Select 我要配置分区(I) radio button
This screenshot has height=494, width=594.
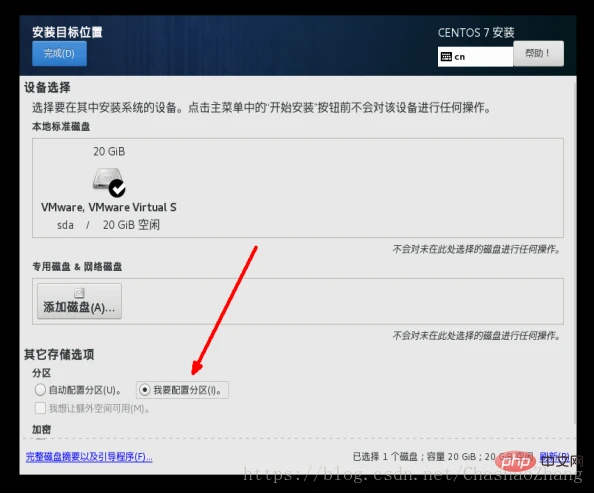pos(145,389)
